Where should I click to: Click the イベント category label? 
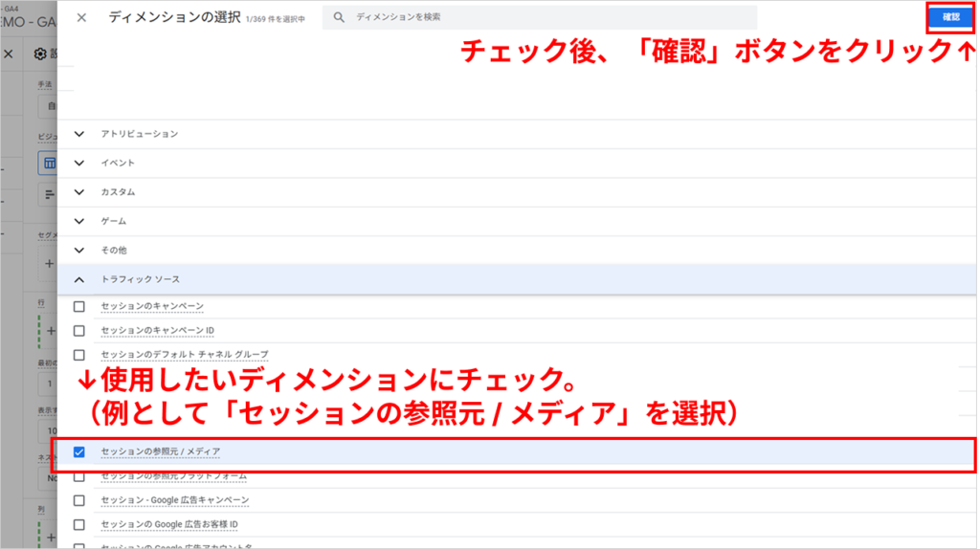118,163
